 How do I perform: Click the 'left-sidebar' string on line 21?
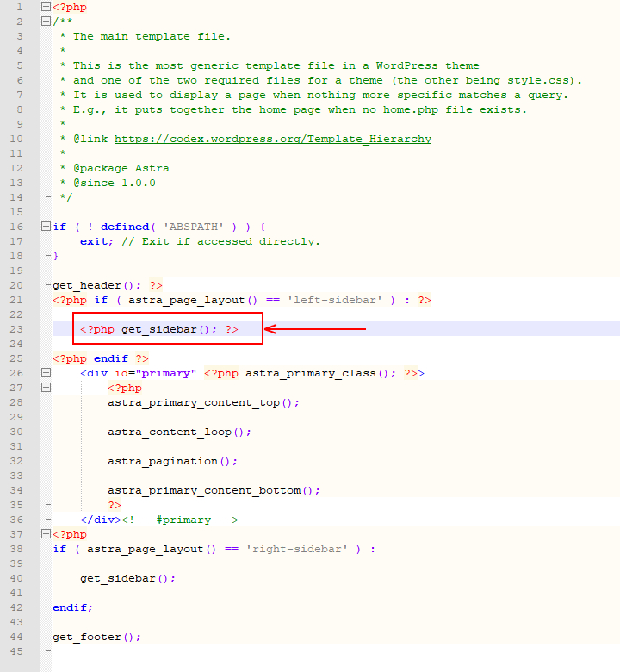[335, 300]
